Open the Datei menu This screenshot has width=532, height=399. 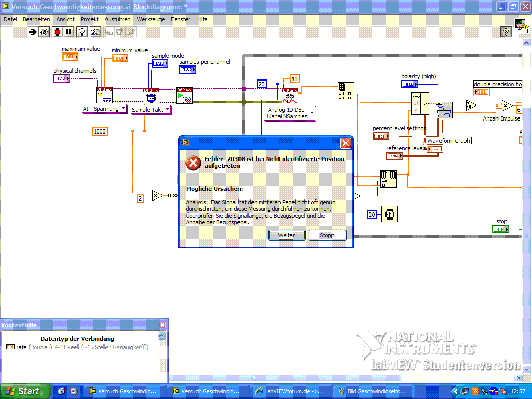tap(10, 19)
